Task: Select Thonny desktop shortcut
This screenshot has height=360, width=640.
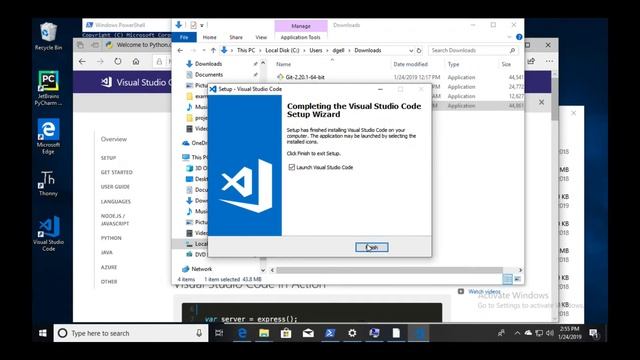Action: tap(48, 184)
